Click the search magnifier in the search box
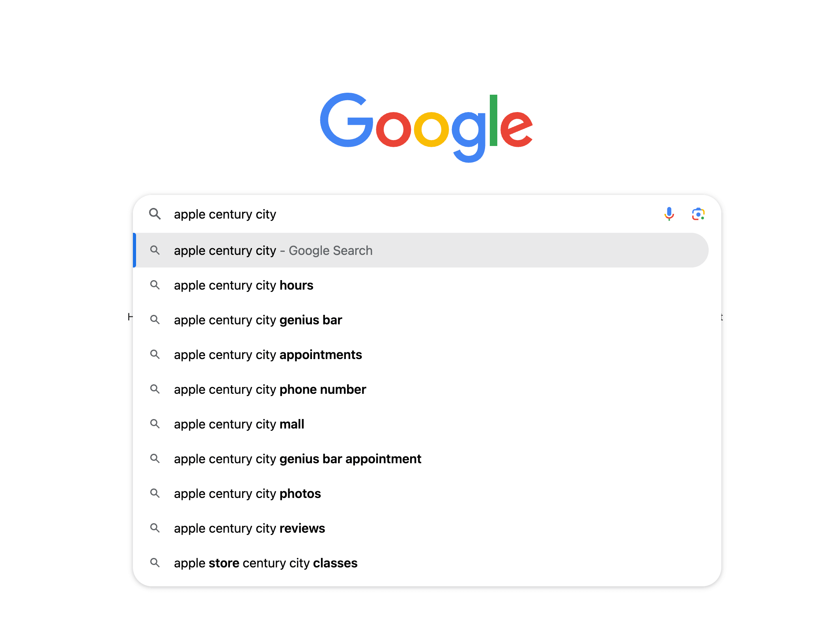Screen dimensions: 840x640 pos(155,214)
